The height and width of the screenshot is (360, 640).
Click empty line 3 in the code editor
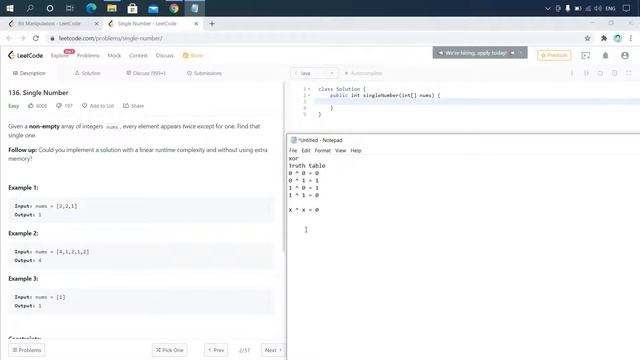pos(477,102)
